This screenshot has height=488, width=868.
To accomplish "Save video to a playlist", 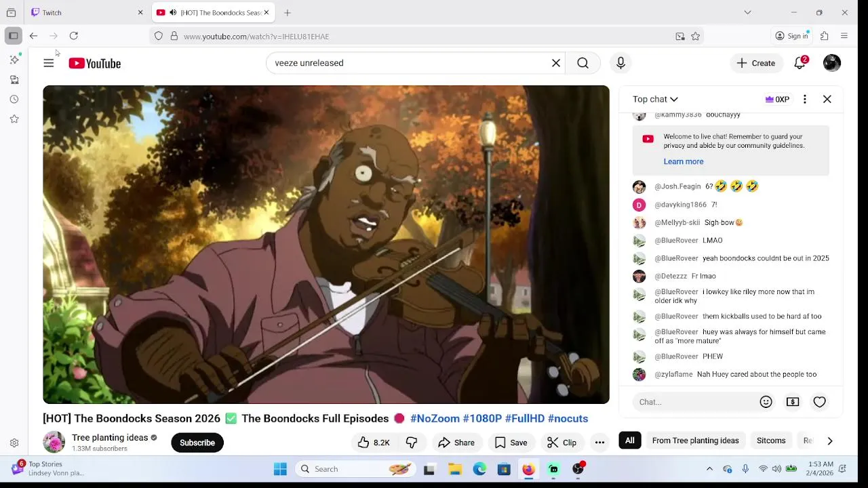I will (x=511, y=443).
